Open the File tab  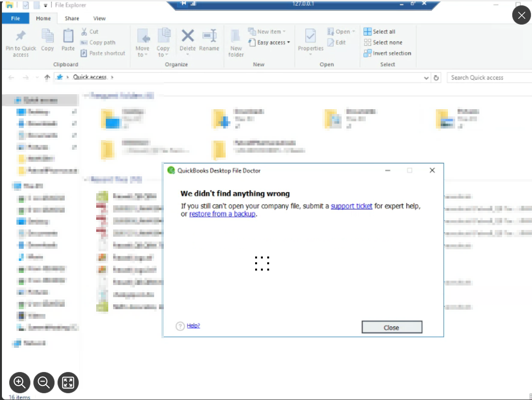pos(15,18)
